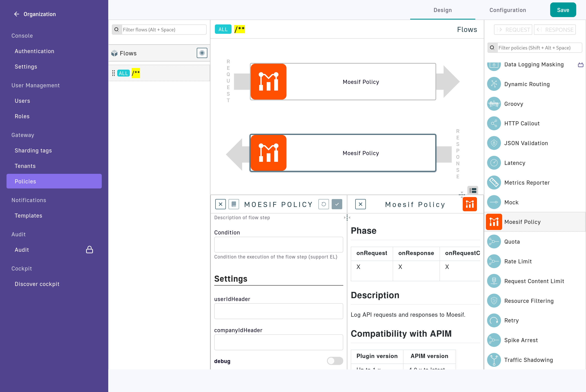Click the Traffic Shadowing policy icon
The height and width of the screenshot is (392, 586).
494,360
